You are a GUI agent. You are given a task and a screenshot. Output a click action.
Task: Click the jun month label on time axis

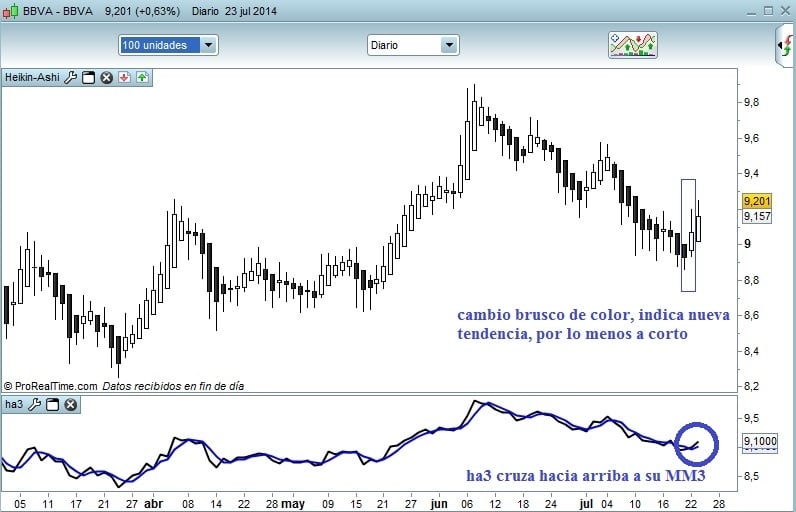click(x=439, y=504)
